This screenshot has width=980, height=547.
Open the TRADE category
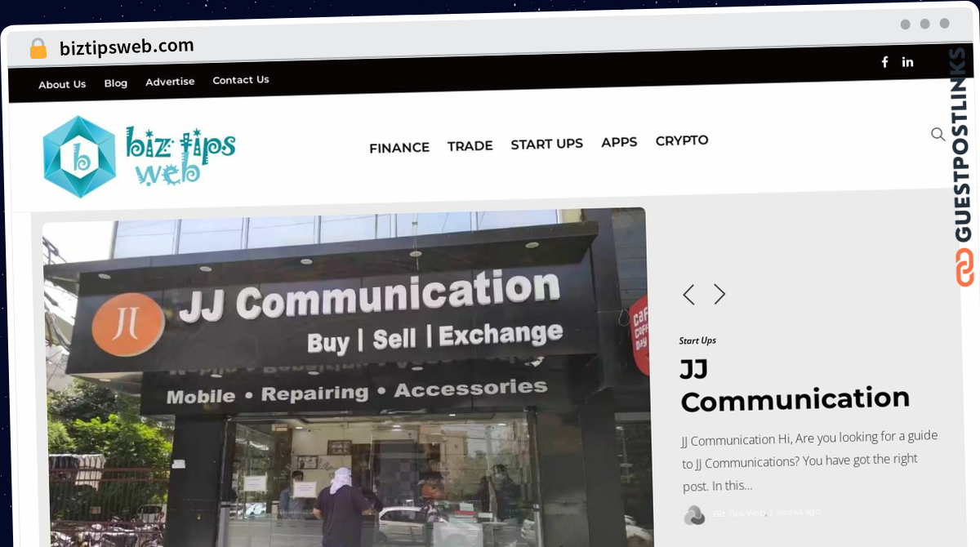470,146
